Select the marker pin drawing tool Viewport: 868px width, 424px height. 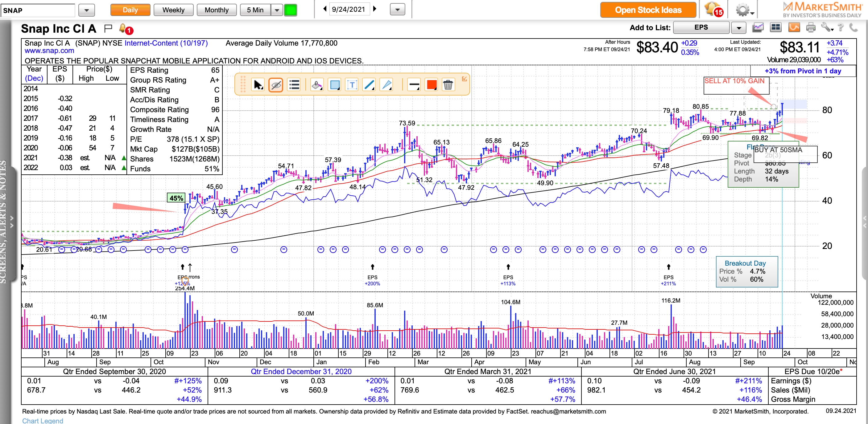[x=316, y=85]
